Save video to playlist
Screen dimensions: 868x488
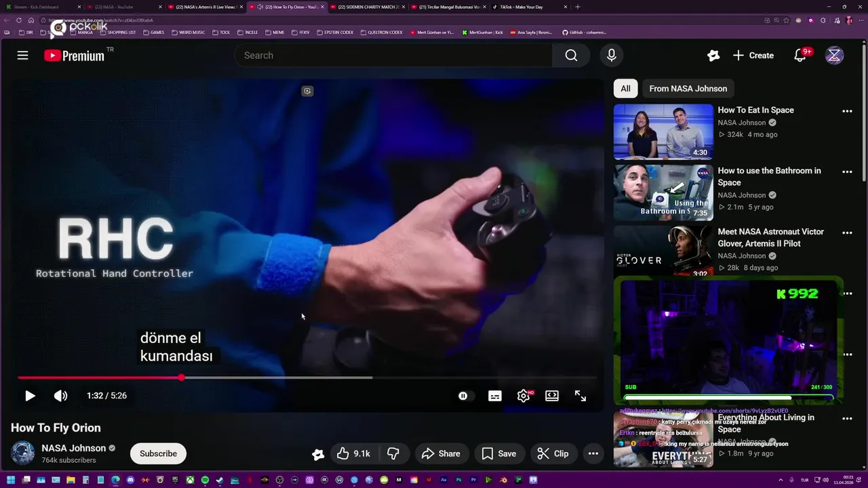[499, 454]
